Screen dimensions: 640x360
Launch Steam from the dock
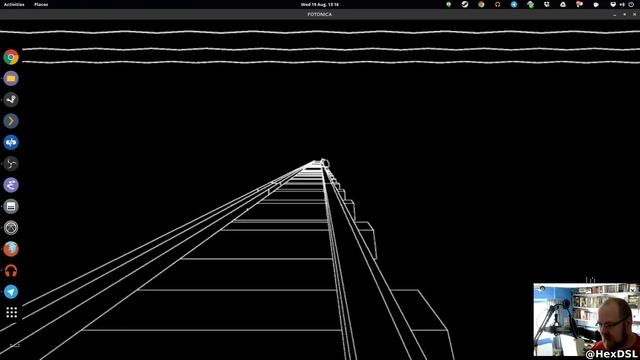[x=11, y=100]
